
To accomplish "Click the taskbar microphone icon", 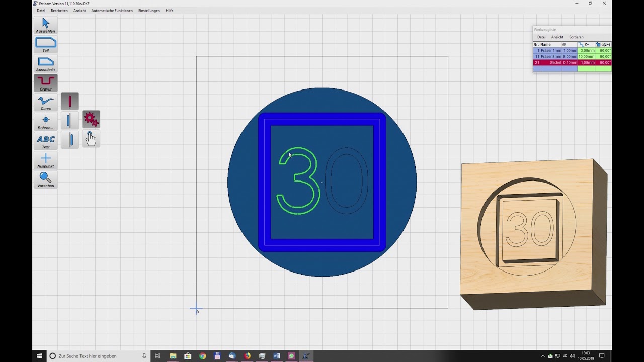I will [x=144, y=356].
